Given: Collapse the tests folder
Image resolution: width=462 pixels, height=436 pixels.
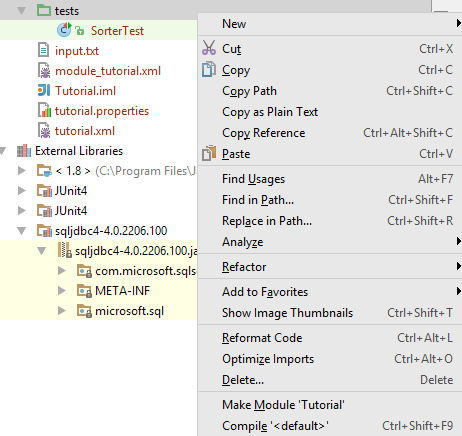Looking at the screenshot, I should pyautogui.click(x=21, y=11).
